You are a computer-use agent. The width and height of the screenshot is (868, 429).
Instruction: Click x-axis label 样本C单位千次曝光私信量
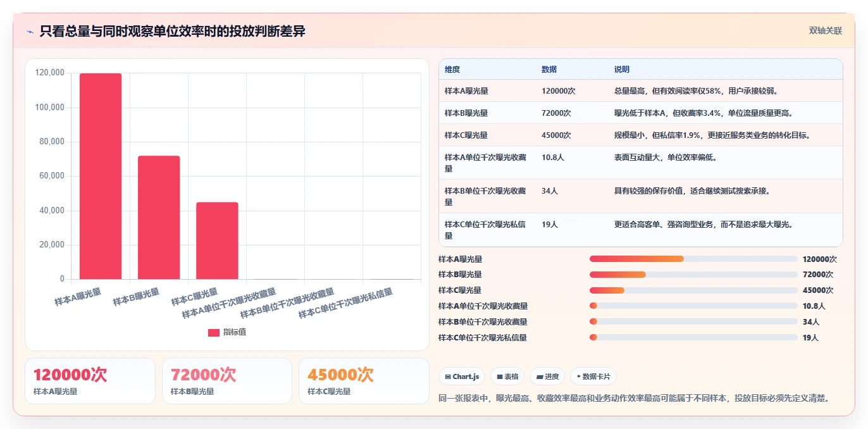point(345,303)
